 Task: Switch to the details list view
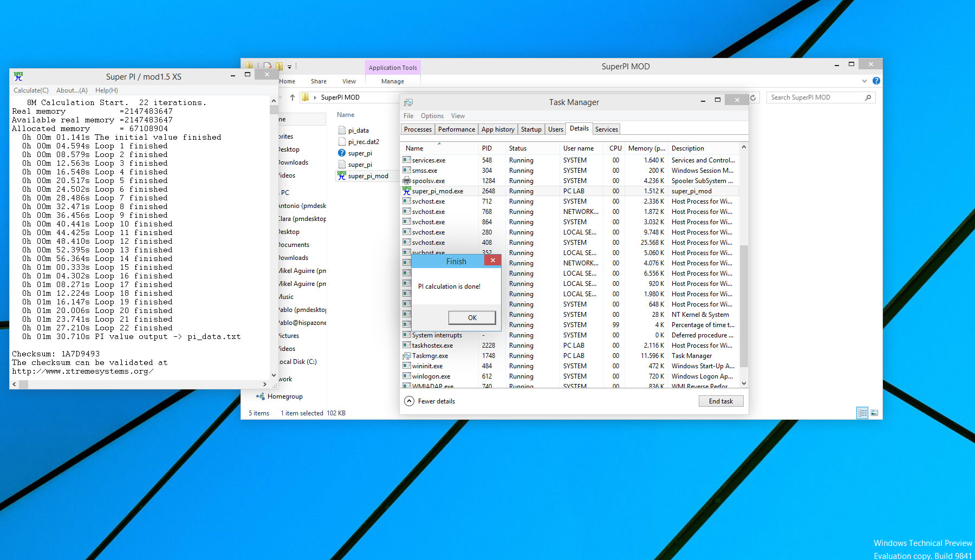tap(862, 413)
